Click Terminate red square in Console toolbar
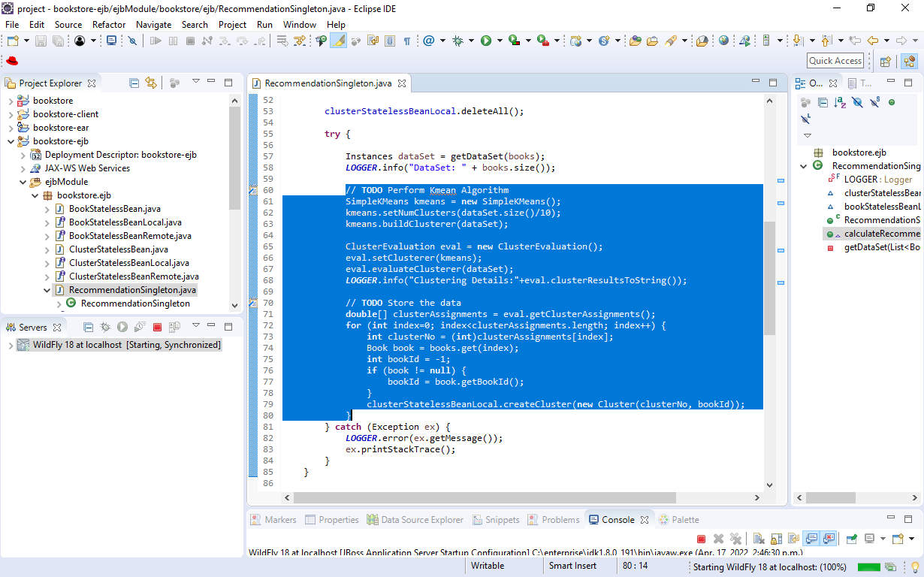The height and width of the screenshot is (577, 924). coord(701,539)
